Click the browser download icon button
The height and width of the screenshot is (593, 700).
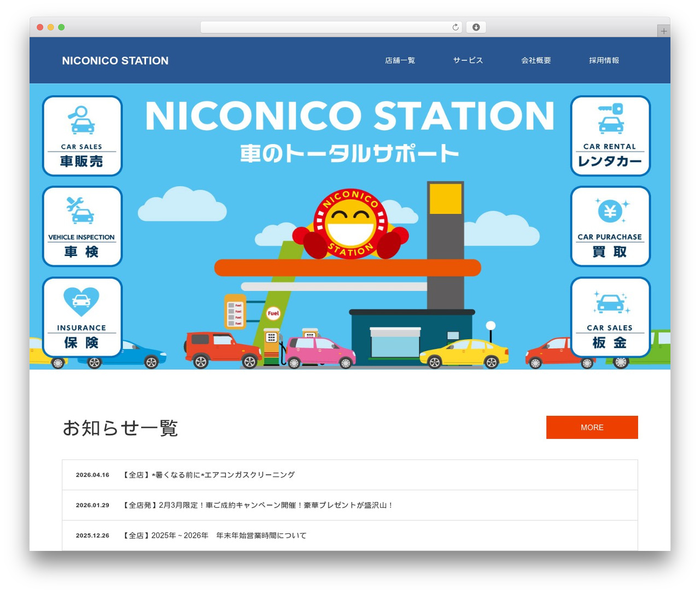click(x=476, y=27)
